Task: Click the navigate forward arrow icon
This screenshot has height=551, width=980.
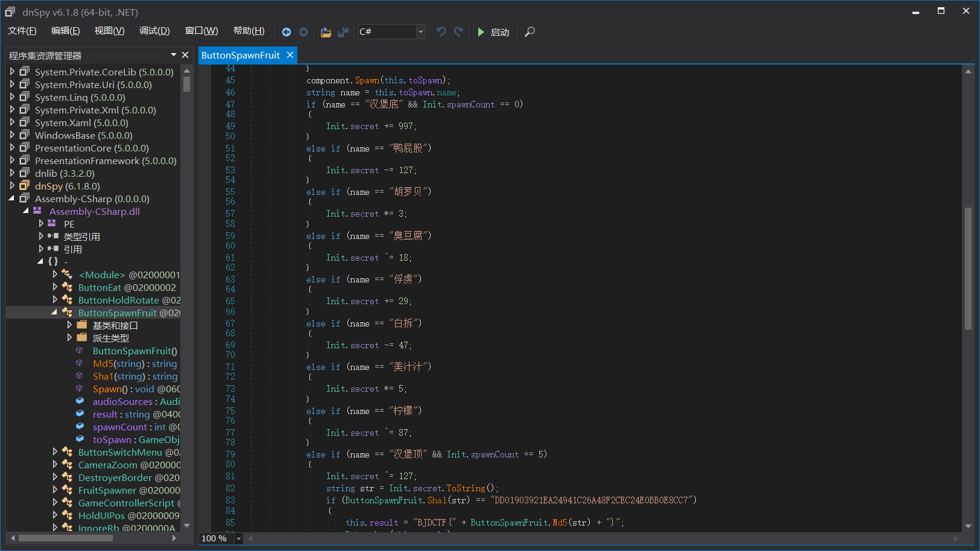Action: [303, 32]
